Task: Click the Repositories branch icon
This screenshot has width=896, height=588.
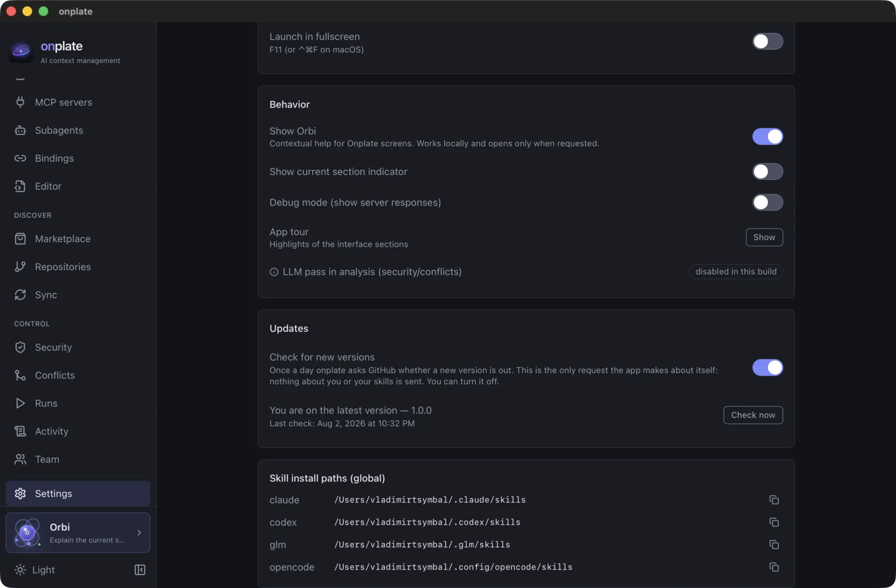Action: point(20,267)
